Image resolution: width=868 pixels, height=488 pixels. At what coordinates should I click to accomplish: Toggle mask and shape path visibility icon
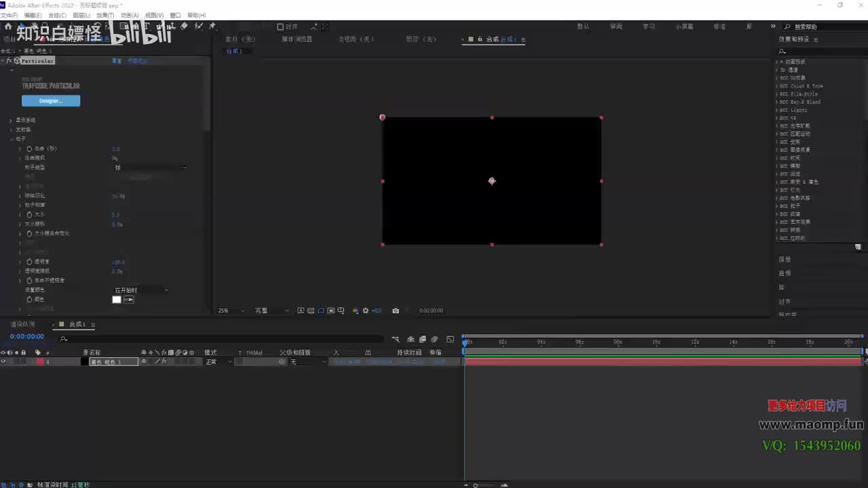click(x=321, y=310)
